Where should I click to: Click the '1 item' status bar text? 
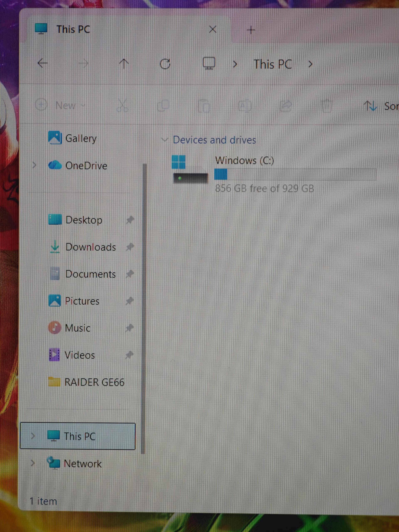(x=43, y=501)
